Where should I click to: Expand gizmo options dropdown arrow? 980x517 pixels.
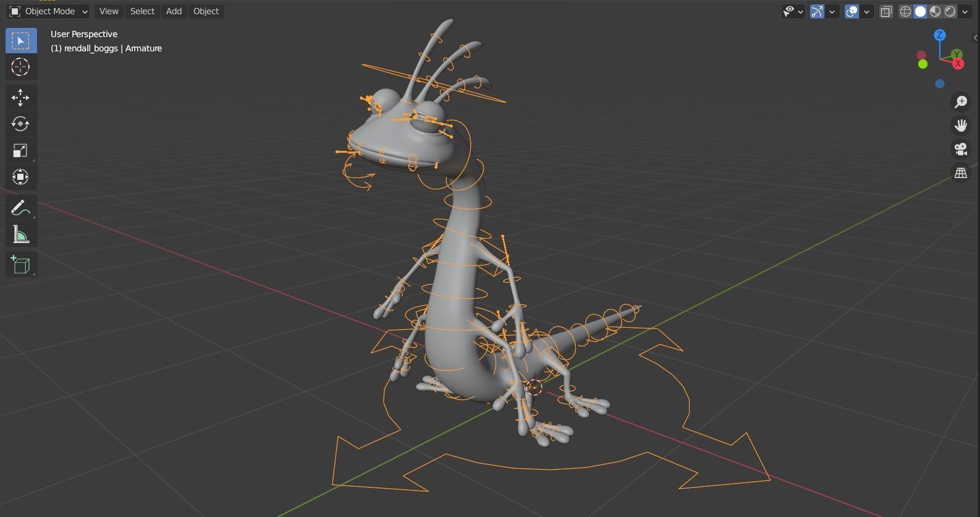(x=832, y=11)
